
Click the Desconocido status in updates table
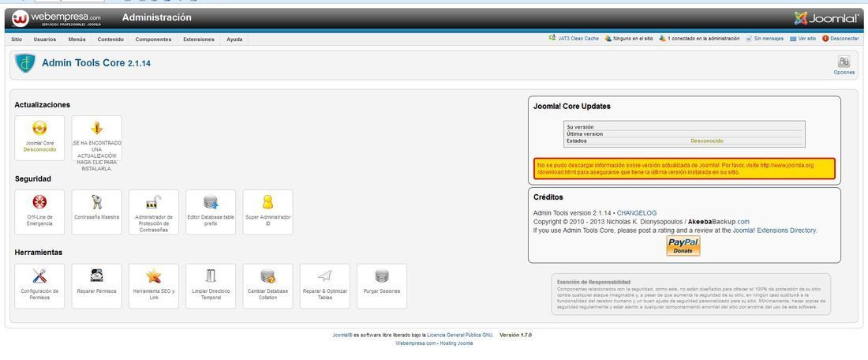(x=707, y=141)
